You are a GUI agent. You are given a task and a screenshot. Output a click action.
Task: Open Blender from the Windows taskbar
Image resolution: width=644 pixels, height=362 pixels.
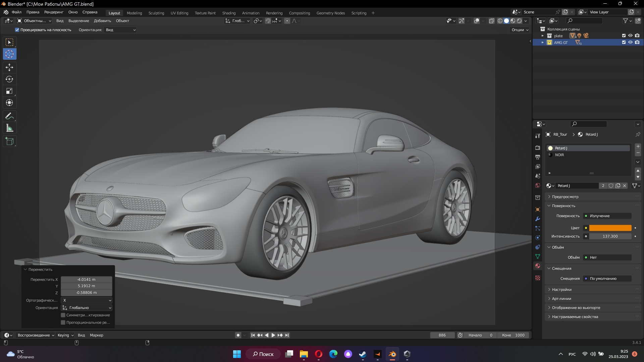pyautogui.click(x=392, y=354)
